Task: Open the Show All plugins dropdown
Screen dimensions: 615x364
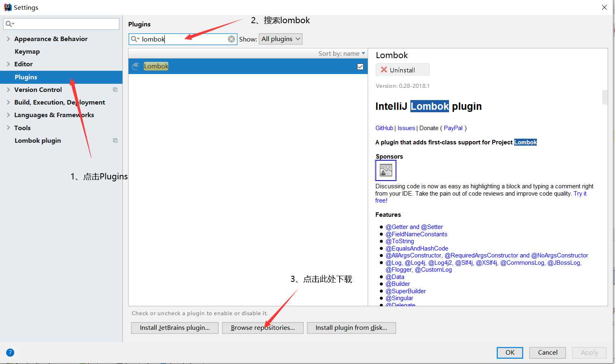Action: tap(281, 39)
